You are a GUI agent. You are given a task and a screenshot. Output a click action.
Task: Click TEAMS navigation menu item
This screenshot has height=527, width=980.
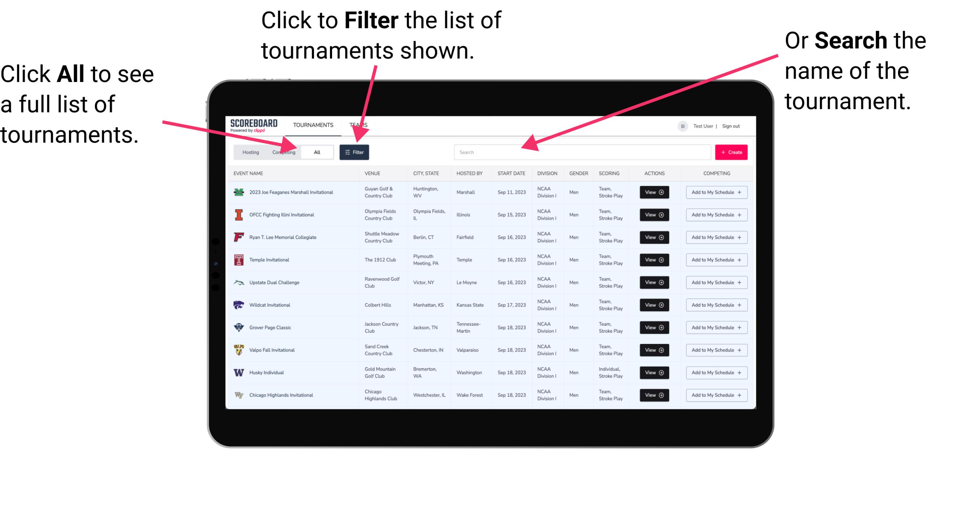point(361,125)
